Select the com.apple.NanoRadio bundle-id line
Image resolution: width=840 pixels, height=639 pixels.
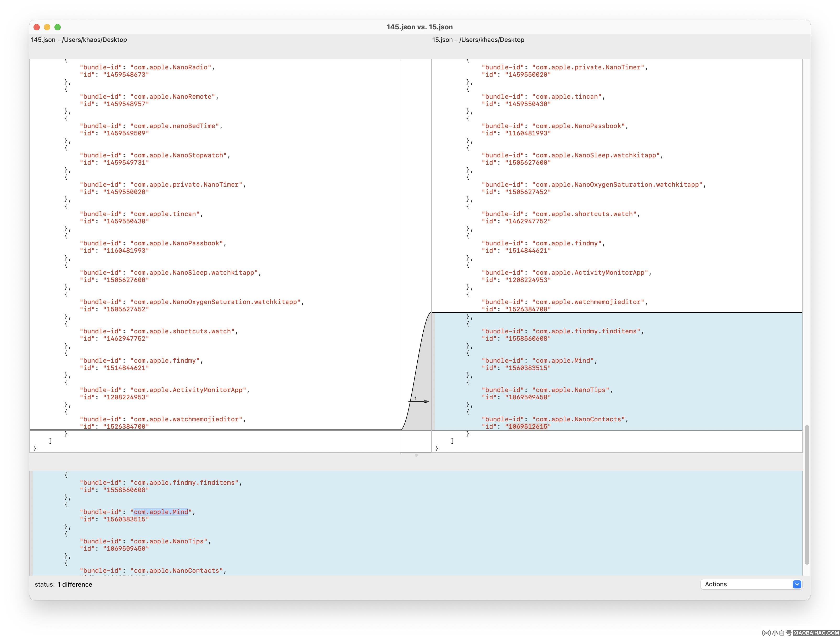coord(147,67)
